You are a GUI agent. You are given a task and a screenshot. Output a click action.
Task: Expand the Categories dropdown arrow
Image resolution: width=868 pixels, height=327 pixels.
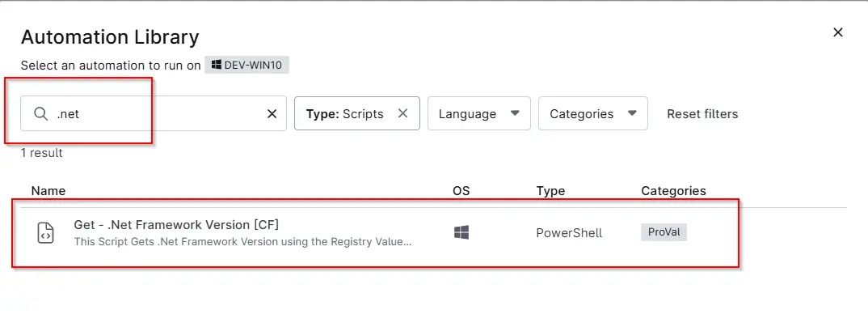click(632, 113)
